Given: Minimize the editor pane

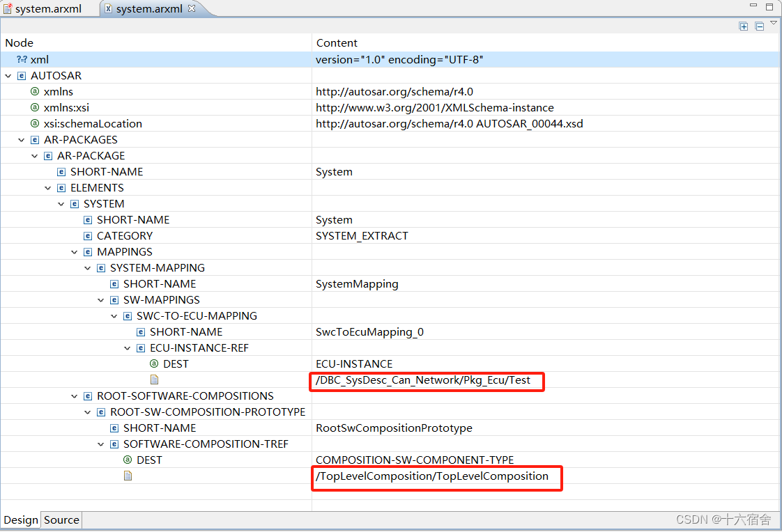Looking at the screenshot, I should (753, 6).
